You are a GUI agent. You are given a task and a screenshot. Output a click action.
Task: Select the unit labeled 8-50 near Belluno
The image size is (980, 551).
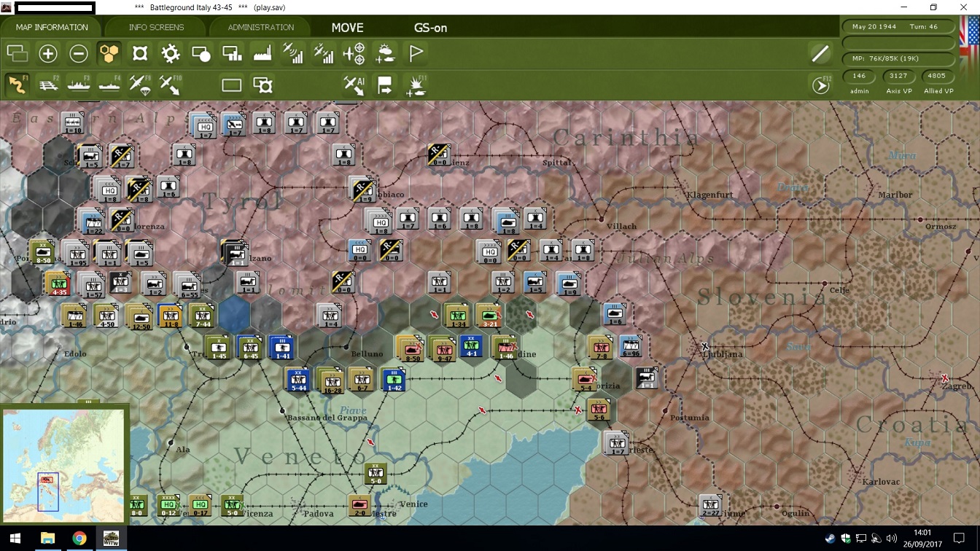[411, 348]
